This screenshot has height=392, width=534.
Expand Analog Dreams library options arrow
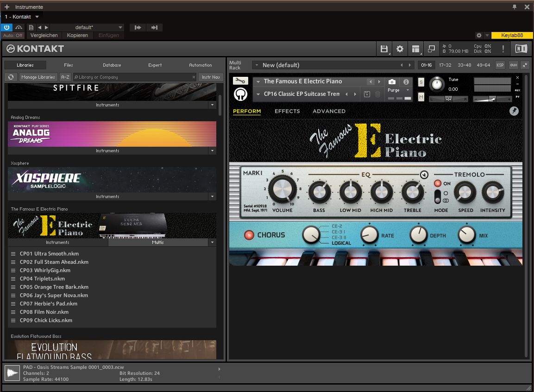coord(213,151)
